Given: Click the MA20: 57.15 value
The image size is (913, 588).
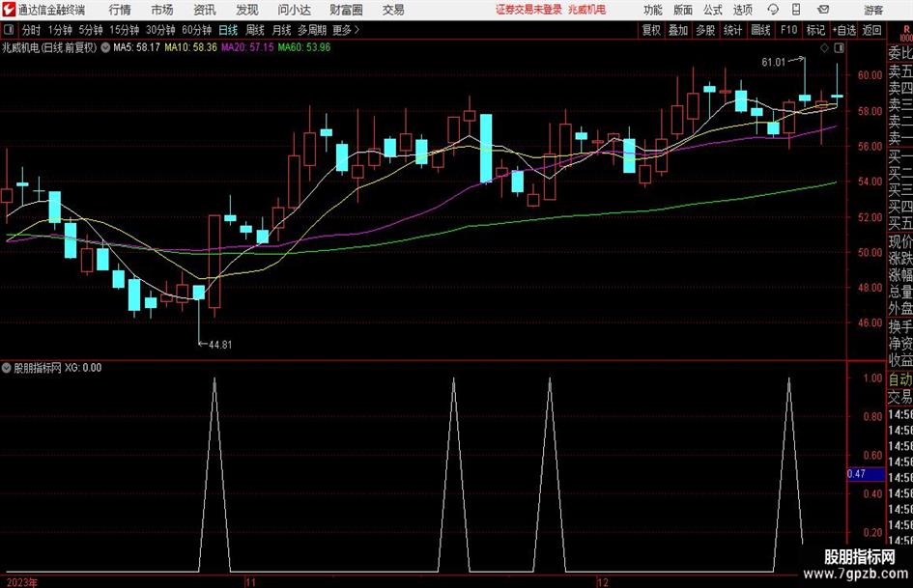Looking at the screenshot, I should pyautogui.click(x=247, y=47).
